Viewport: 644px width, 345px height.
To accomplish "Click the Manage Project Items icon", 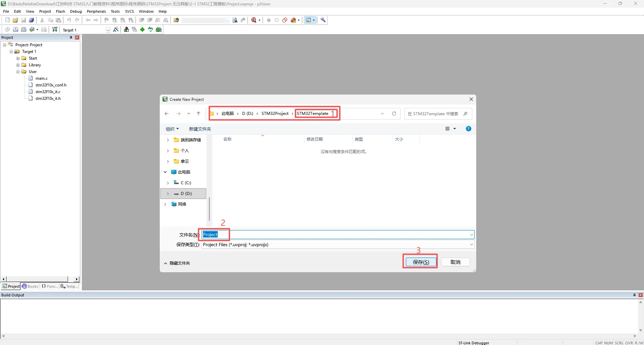I will (x=126, y=29).
